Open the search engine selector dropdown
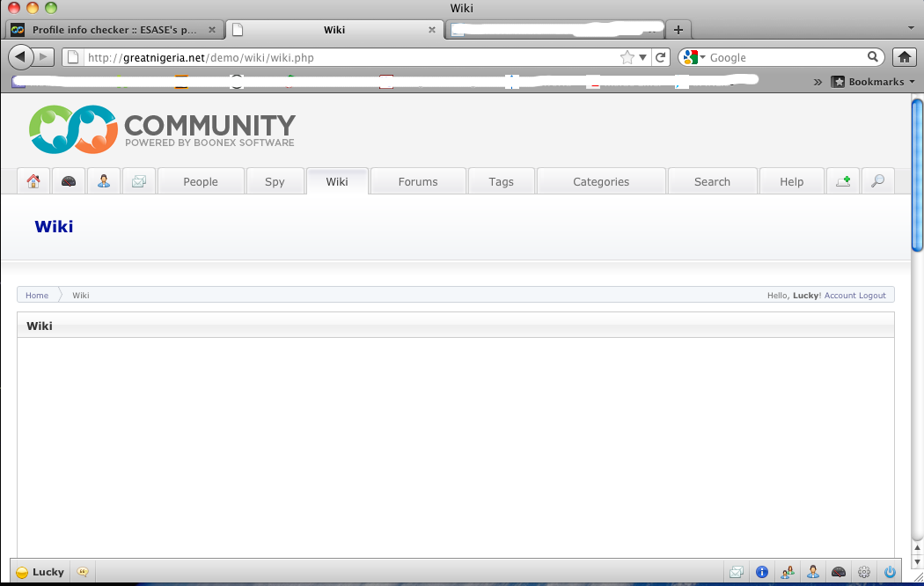924x586 pixels. (x=695, y=57)
